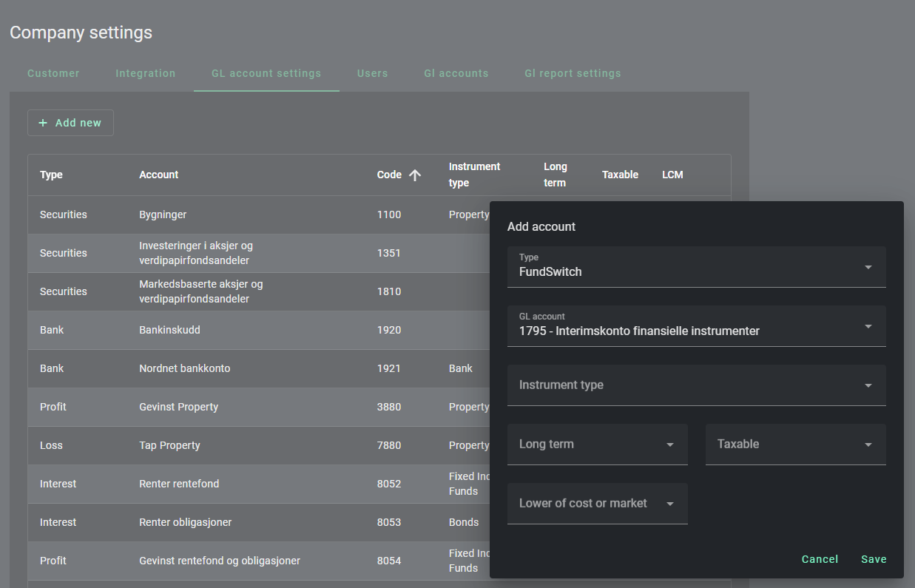Expand the GL account dropdown

coord(695,326)
